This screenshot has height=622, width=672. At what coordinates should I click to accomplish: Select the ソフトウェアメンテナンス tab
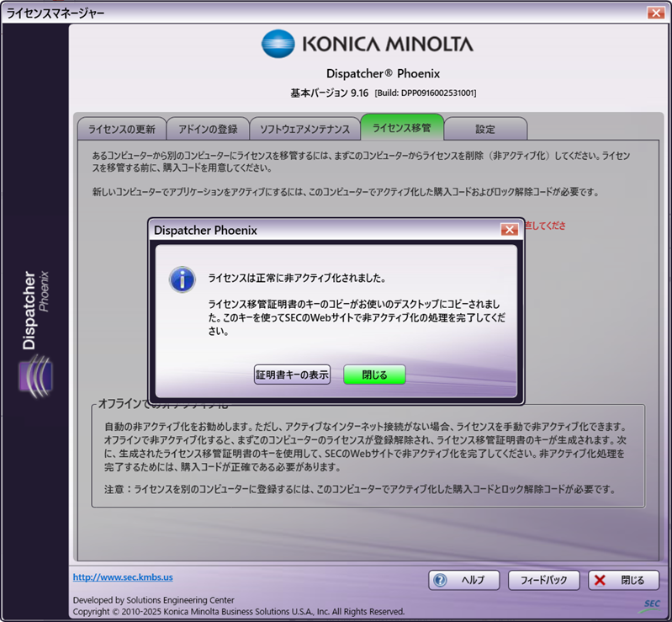(304, 129)
